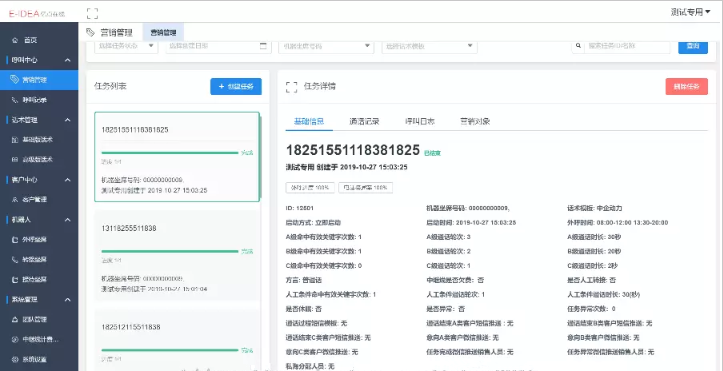Open calendar icon in date filter
This screenshot has height=371, width=723.
(263, 46)
